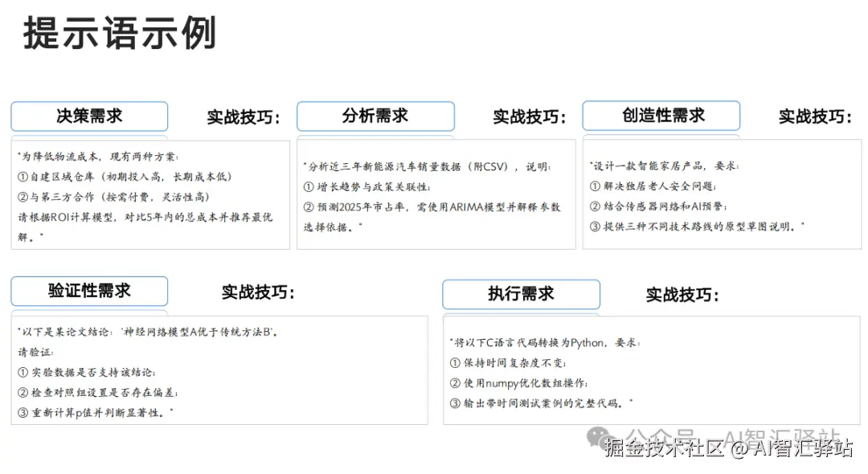Click the 执行需求 header box
868x474 pixels.
tap(521, 293)
